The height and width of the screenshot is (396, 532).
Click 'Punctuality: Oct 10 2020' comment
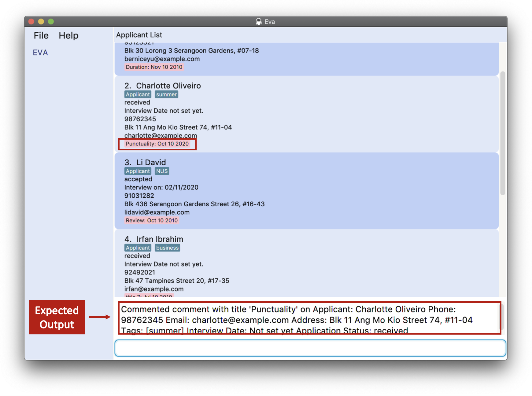click(157, 144)
